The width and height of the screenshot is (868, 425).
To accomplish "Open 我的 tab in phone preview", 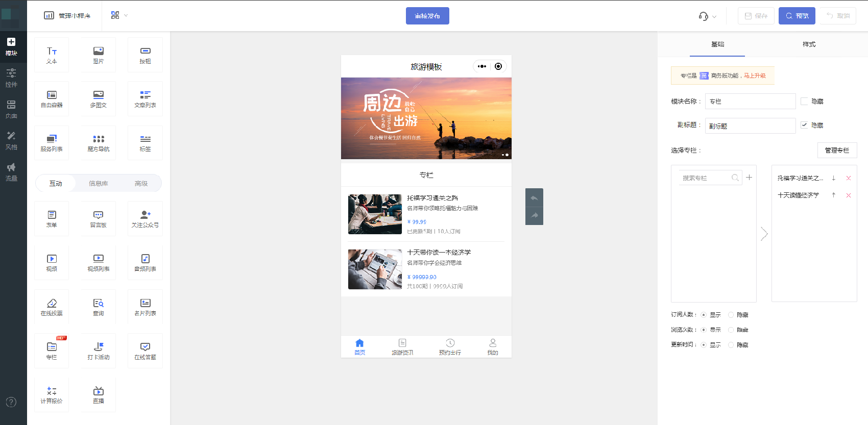I will coord(493,347).
